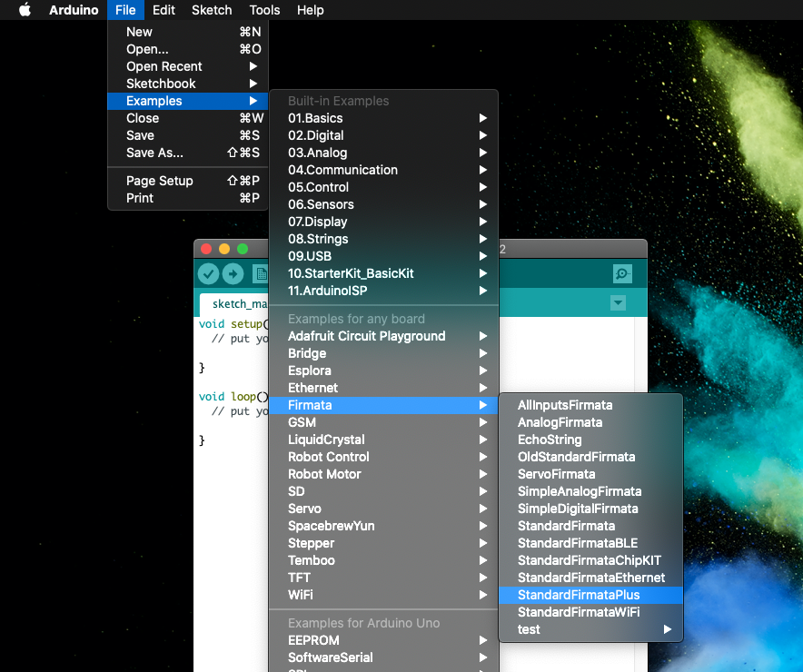Click the sketch tab dropdown arrow

click(619, 303)
